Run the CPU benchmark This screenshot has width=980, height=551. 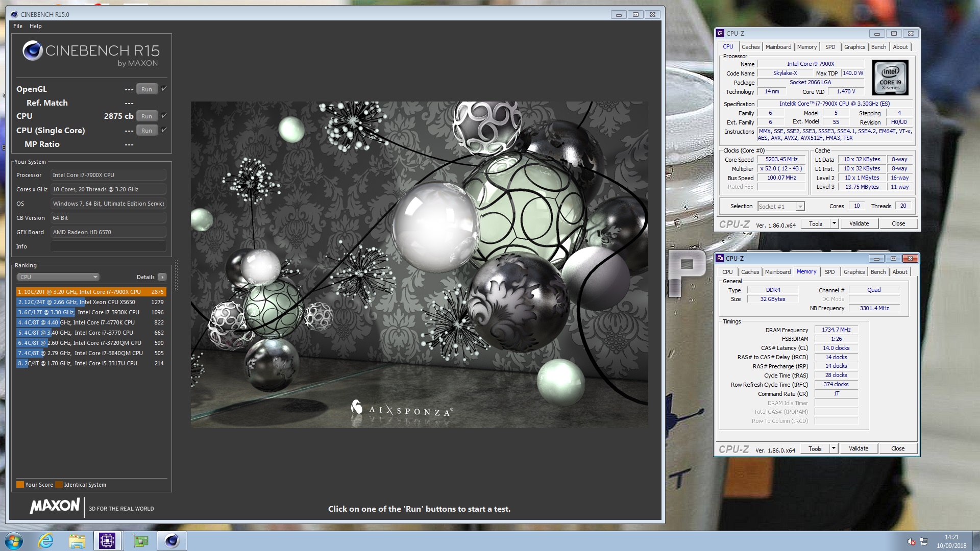[x=147, y=116]
